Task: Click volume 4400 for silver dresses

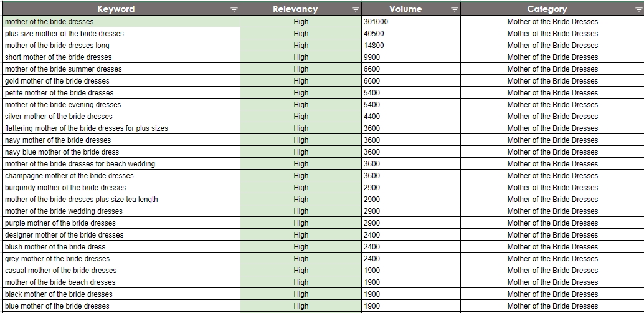Action: click(411, 117)
